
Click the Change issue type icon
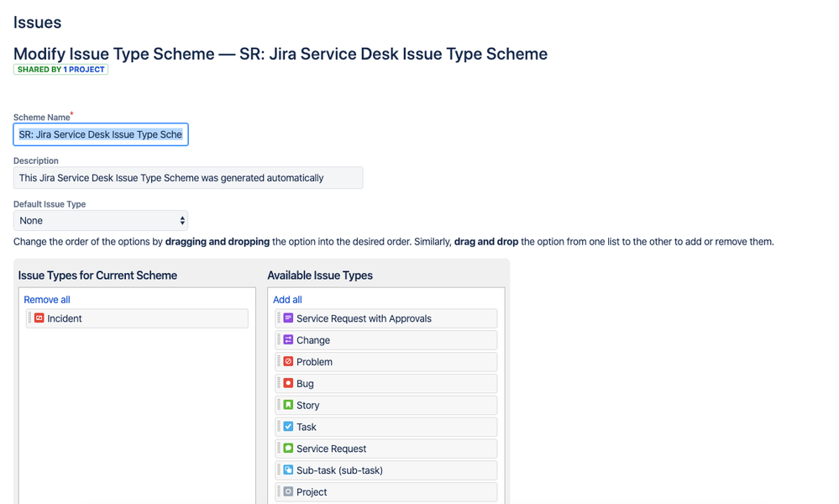click(x=286, y=340)
